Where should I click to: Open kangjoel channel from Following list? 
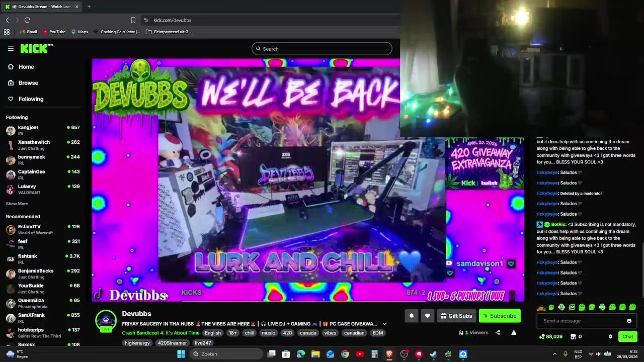tap(43, 130)
